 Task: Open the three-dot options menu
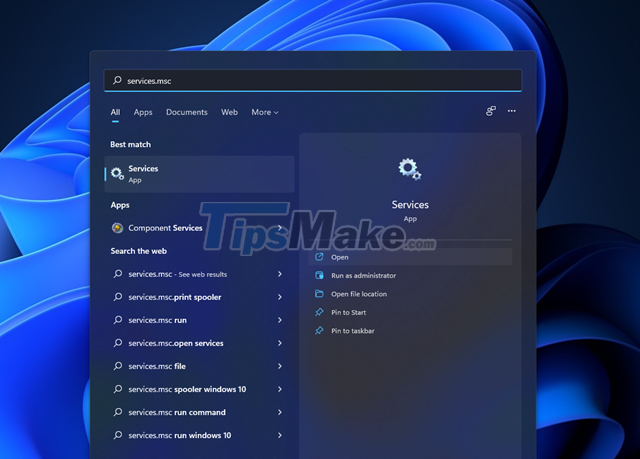click(511, 111)
